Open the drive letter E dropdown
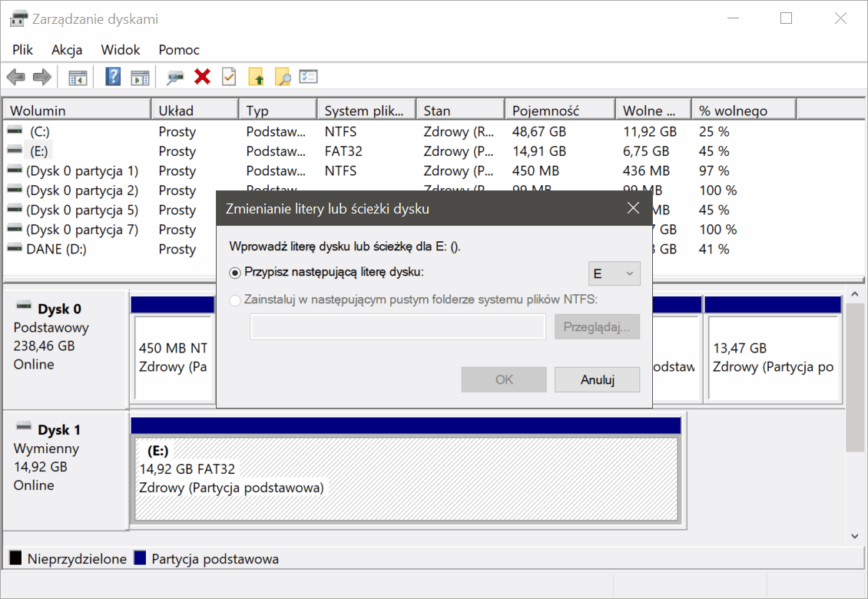Image resolution: width=868 pixels, height=599 pixels. tap(614, 273)
